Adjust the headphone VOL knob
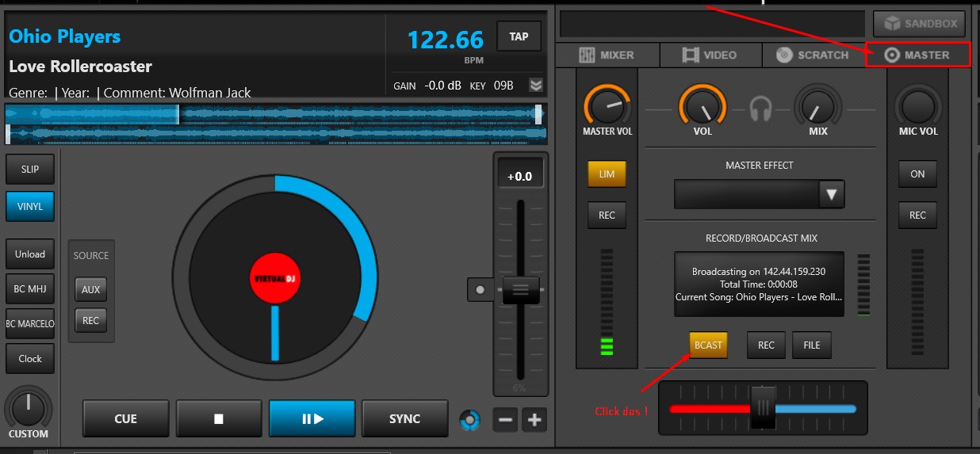This screenshot has width=980, height=454. [x=702, y=105]
